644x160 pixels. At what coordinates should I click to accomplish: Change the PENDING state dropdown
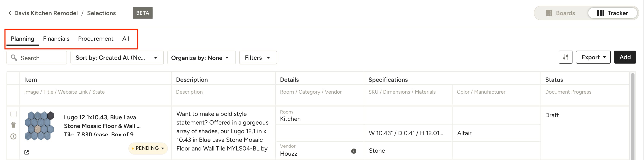click(148, 148)
